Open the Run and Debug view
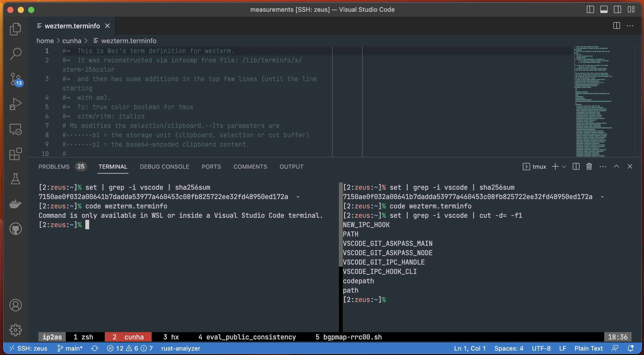The height and width of the screenshot is (355, 644). (15, 104)
